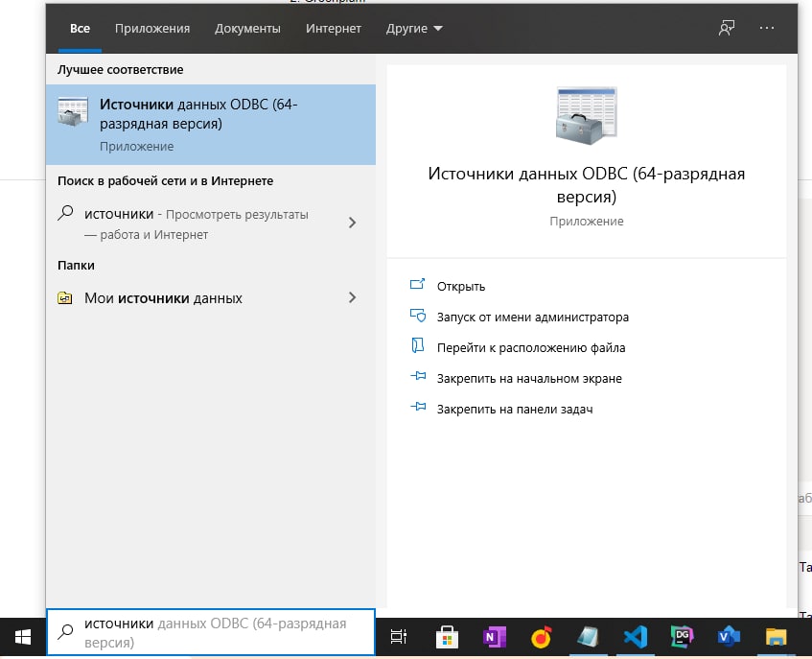This screenshot has width=812, height=659.
Task: Click the Open action's window icon
Action: point(417,284)
